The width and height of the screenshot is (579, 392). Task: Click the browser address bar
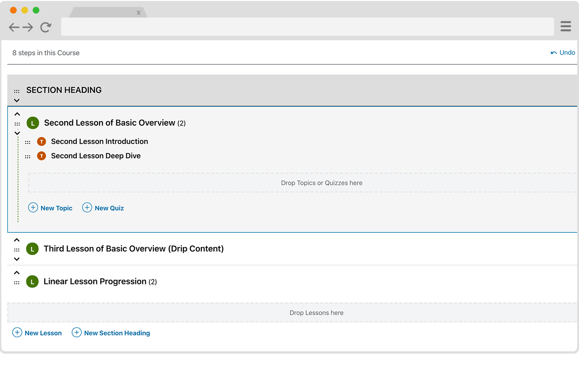(307, 27)
